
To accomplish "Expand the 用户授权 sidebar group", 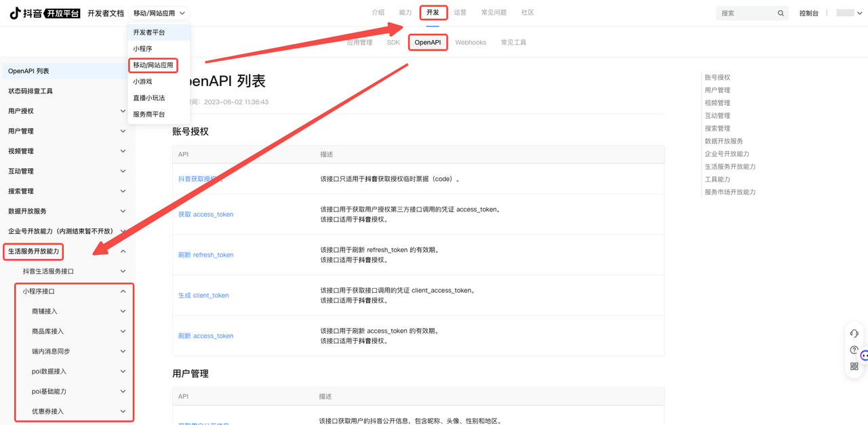I will click(x=123, y=111).
